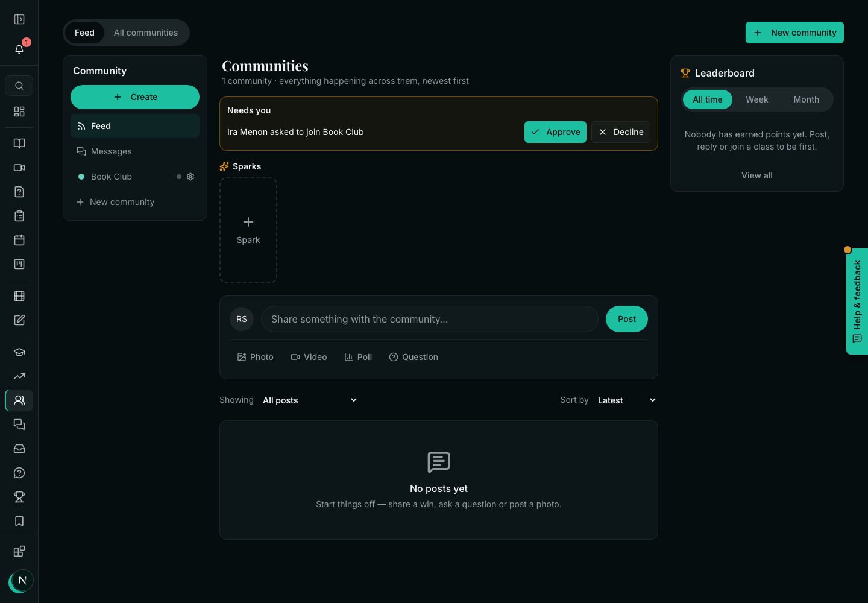Submit with the Post button

[627, 319]
